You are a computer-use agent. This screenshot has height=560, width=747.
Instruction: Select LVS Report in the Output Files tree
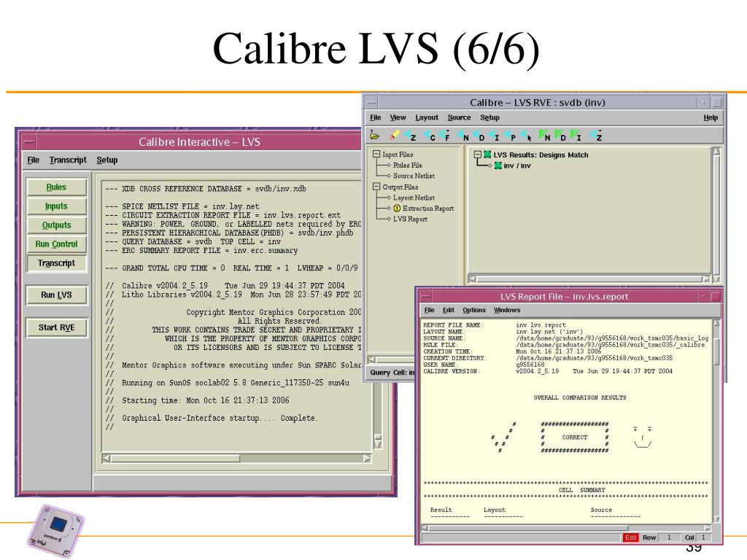[x=410, y=219]
